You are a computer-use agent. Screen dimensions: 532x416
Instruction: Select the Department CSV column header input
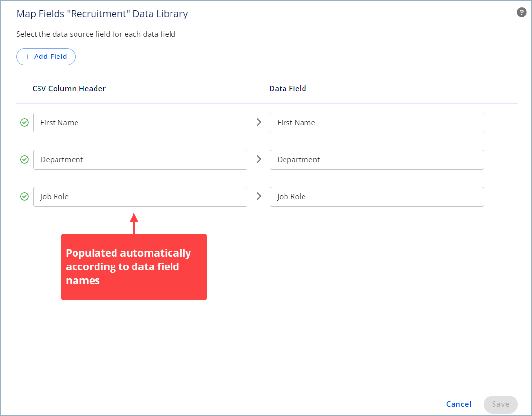140,160
